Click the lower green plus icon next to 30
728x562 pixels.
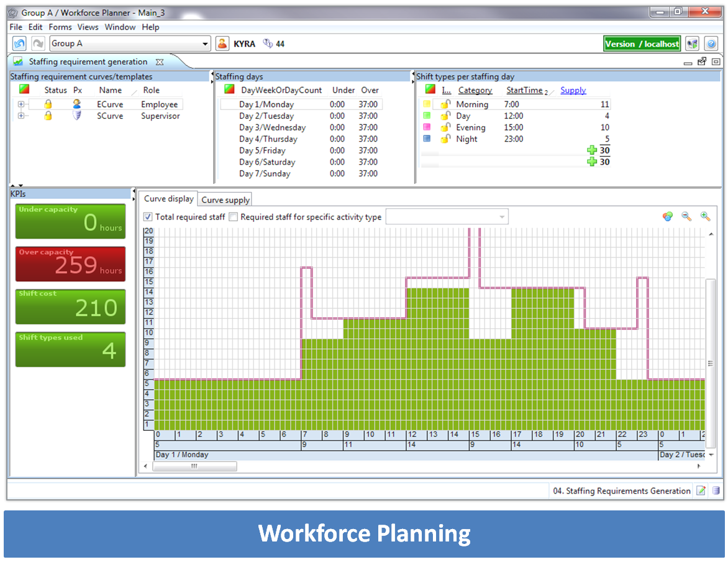[x=592, y=162]
